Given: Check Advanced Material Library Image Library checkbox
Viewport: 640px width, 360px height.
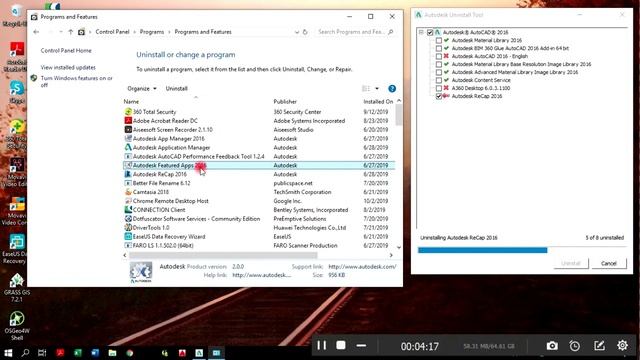Looking at the screenshot, I should [439, 72].
